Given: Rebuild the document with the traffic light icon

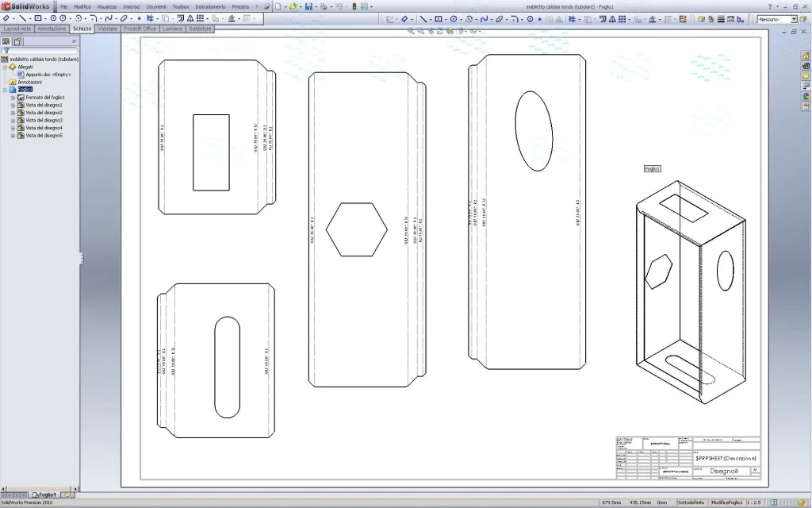Looking at the screenshot, I should 354,6.
